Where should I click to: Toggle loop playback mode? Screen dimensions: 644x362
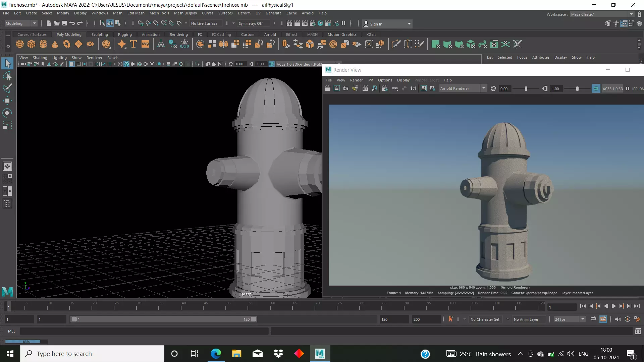[x=593, y=319]
